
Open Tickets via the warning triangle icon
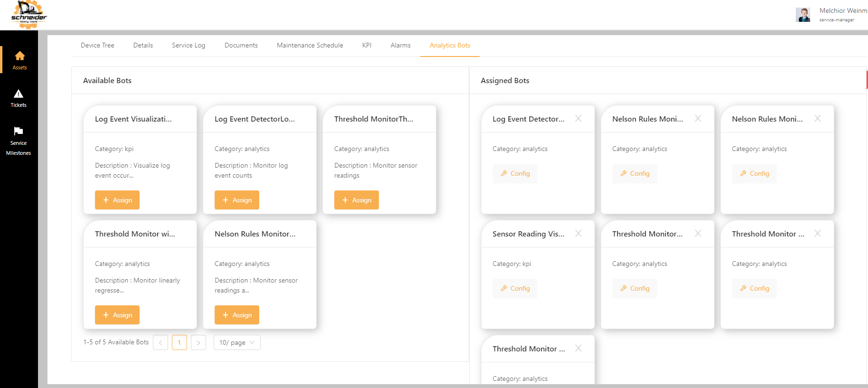coord(19,94)
